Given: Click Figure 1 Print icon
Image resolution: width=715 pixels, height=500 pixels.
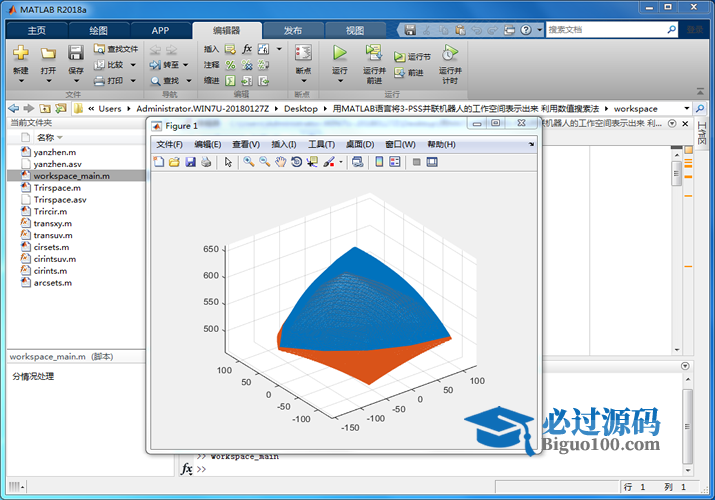Looking at the screenshot, I should (206, 162).
